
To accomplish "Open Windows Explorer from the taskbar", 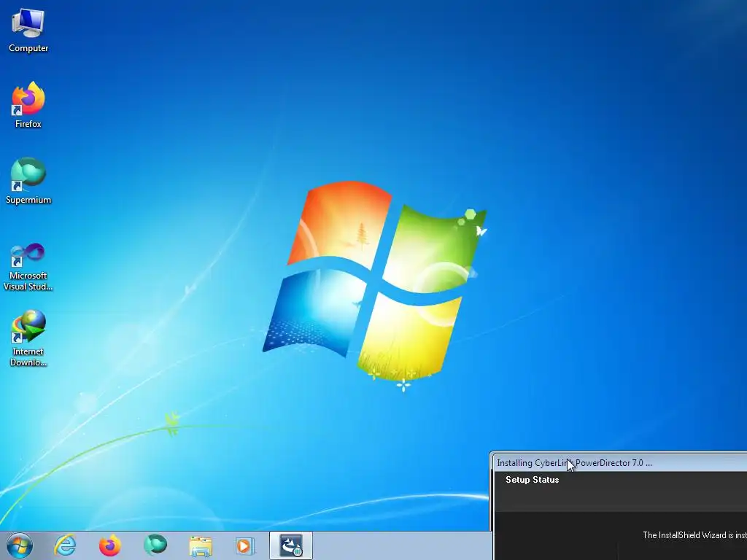I will click(x=201, y=546).
